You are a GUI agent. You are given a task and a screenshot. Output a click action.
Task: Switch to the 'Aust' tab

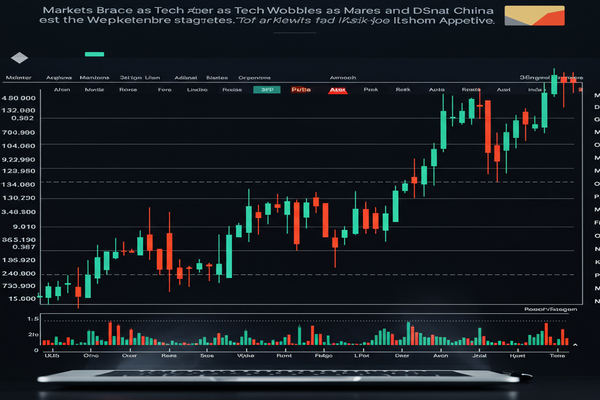(x=504, y=90)
